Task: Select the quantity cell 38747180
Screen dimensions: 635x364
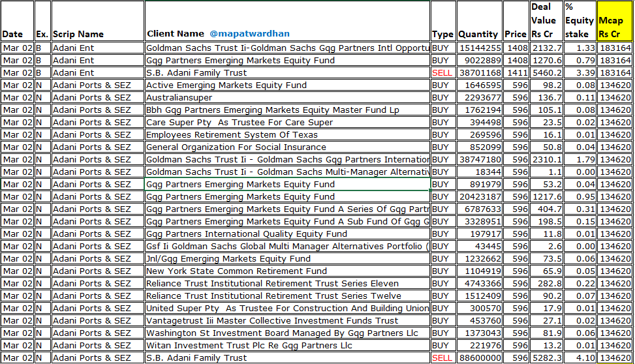Action: click(480, 160)
